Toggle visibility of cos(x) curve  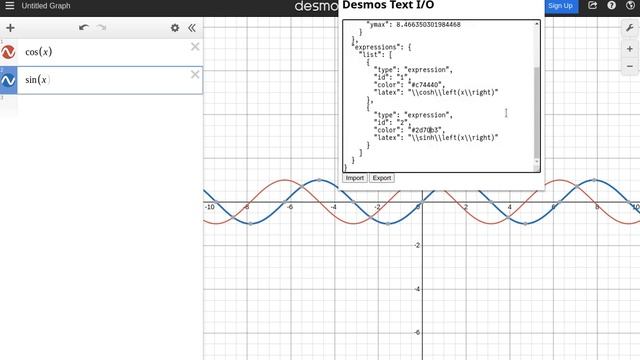point(8,52)
